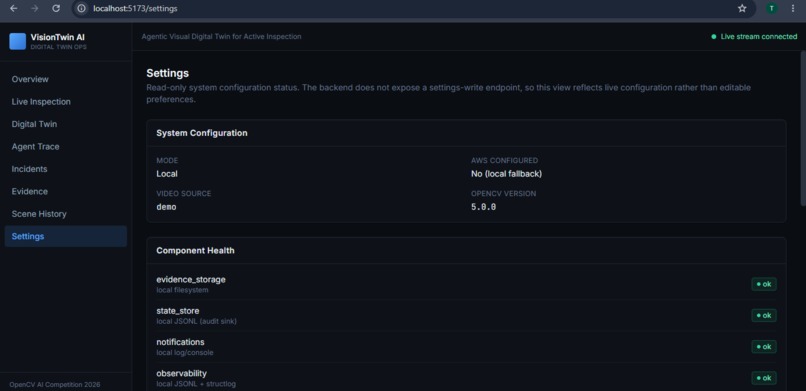Click the ok badge for evidence_storage

point(764,284)
